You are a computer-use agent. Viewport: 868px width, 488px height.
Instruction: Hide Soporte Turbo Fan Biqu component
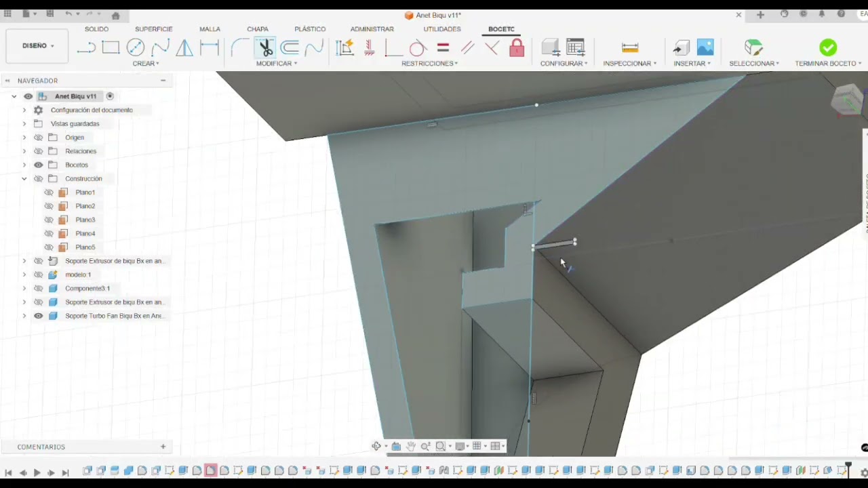(x=39, y=316)
